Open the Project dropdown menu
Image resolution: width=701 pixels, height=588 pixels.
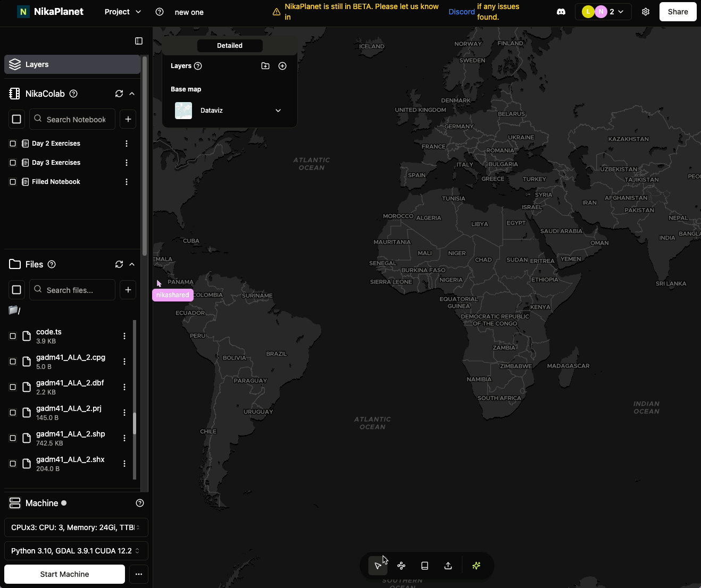tap(123, 12)
